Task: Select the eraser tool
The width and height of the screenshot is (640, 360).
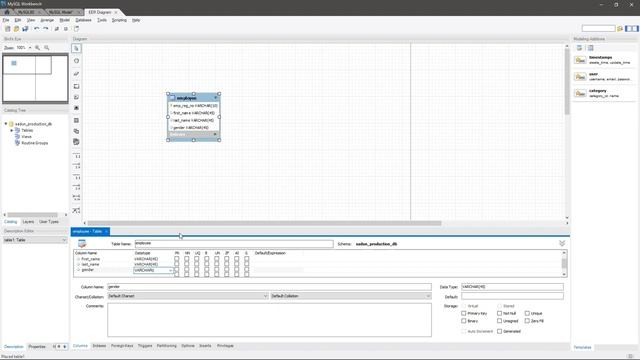Action: (76, 74)
